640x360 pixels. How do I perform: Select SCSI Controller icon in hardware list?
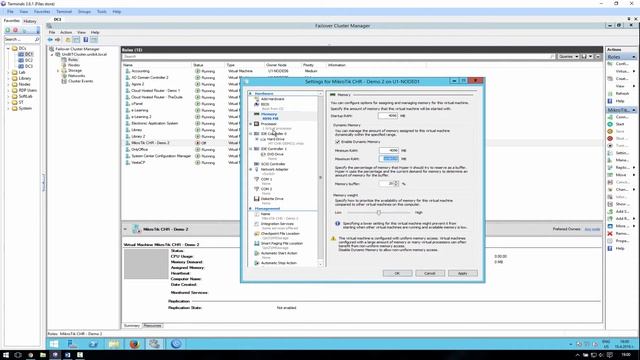pyautogui.click(x=256, y=164)
